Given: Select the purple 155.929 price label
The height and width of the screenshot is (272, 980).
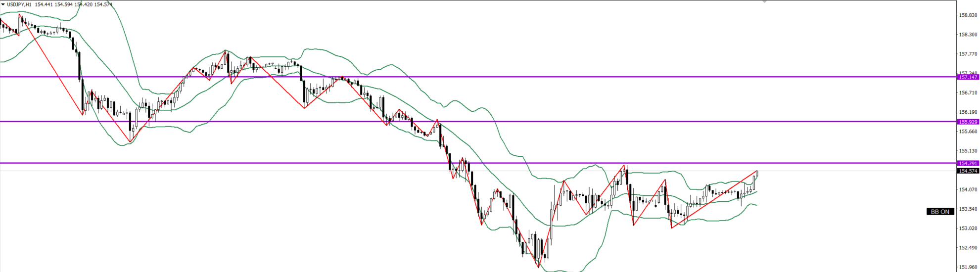Looking at the screenshot, I should coord(968,122).
